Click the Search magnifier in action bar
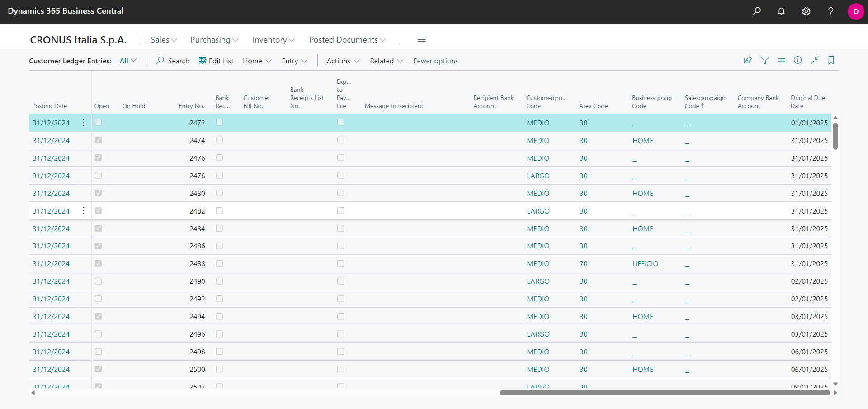Viewport: 868px width, 409px height. pos(160,61)
